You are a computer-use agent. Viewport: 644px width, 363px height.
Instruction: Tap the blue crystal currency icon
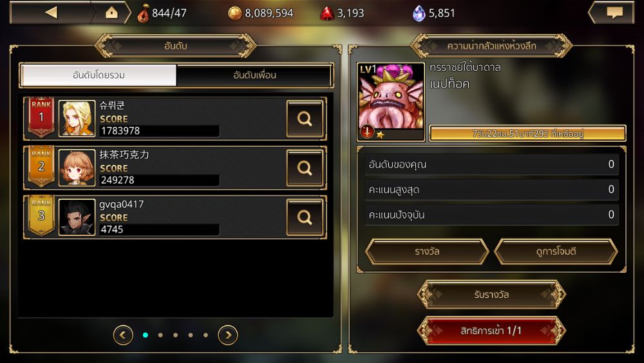click(419, 13)
